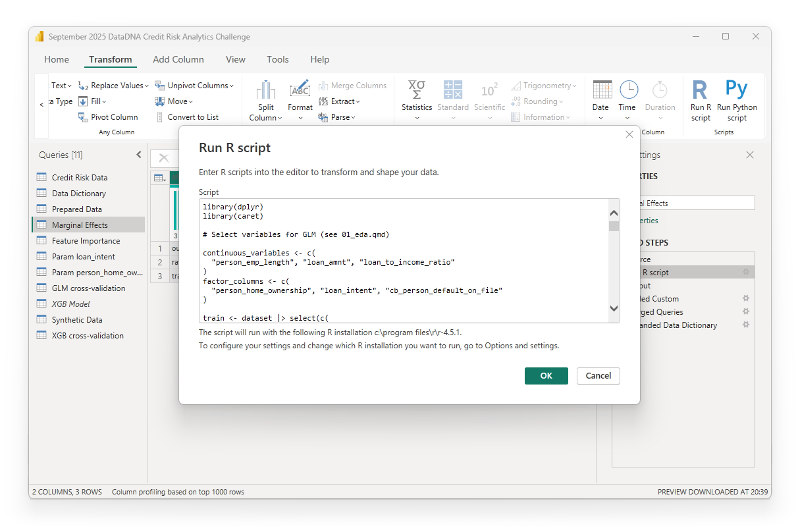Select the XGB Model query
Image resolution: width=798 pixels, height=532 pixels.
click(71, 304)
